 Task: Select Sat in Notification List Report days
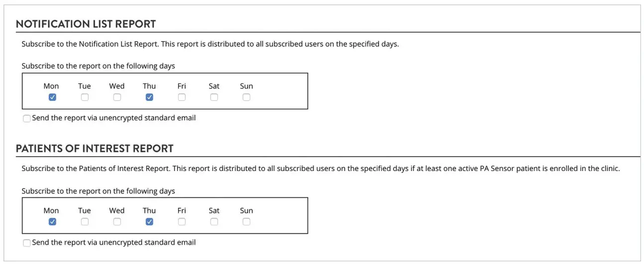click(214, 97)
